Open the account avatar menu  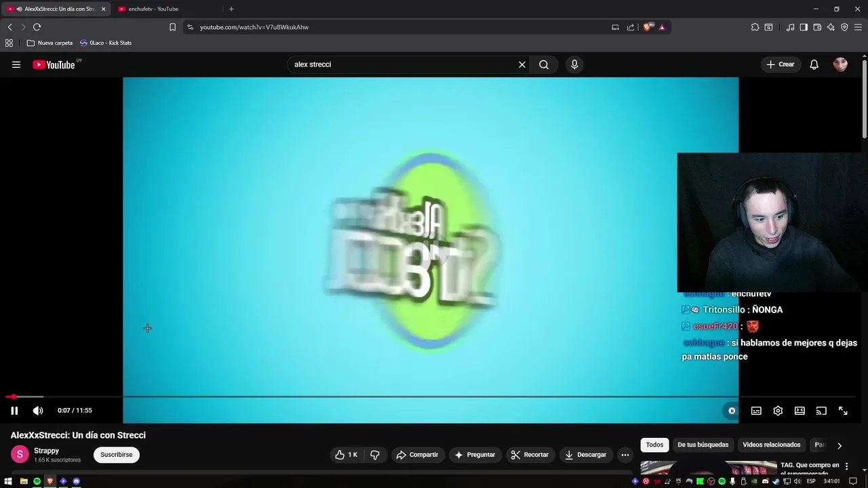click(840, 64)
